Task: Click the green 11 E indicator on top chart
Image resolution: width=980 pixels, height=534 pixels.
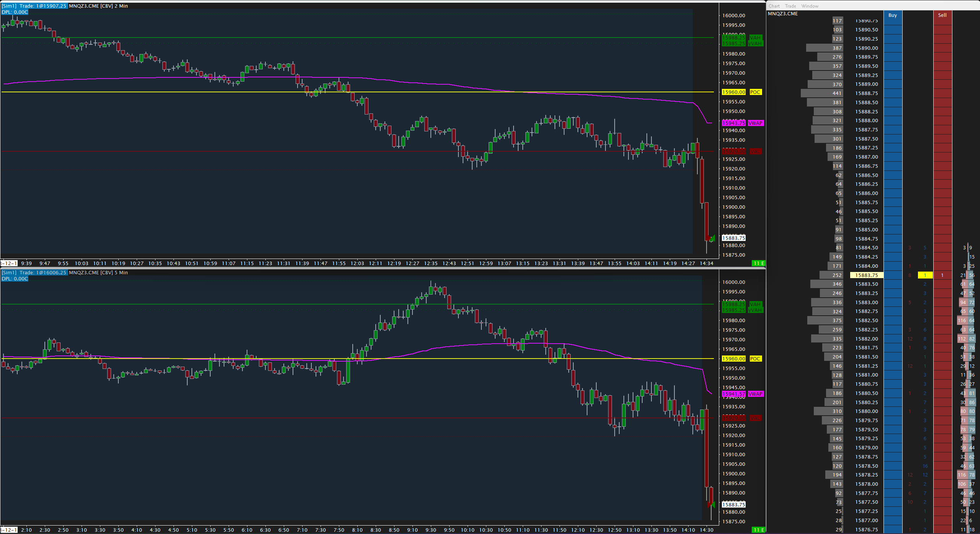Action: pyautogui.click(x=758, y=263)
